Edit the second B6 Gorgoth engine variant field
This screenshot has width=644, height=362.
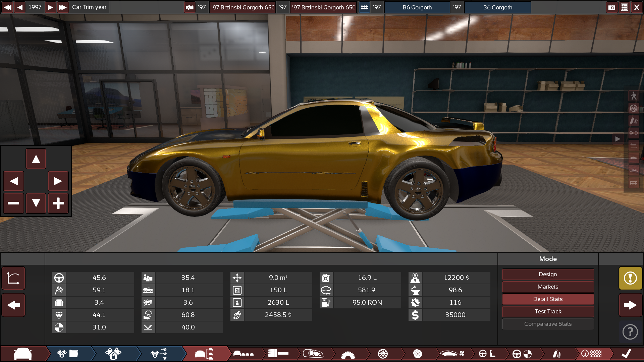point(498,7)
